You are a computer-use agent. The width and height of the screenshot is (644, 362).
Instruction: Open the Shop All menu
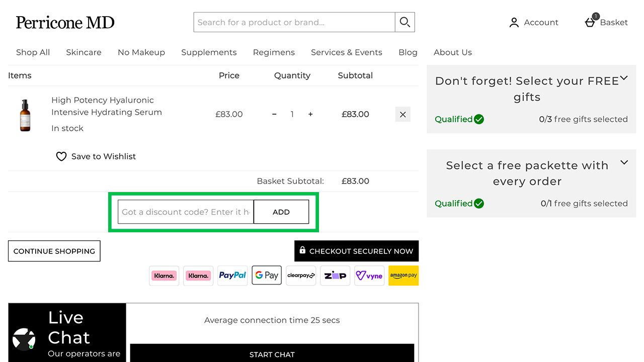(33, 52)
